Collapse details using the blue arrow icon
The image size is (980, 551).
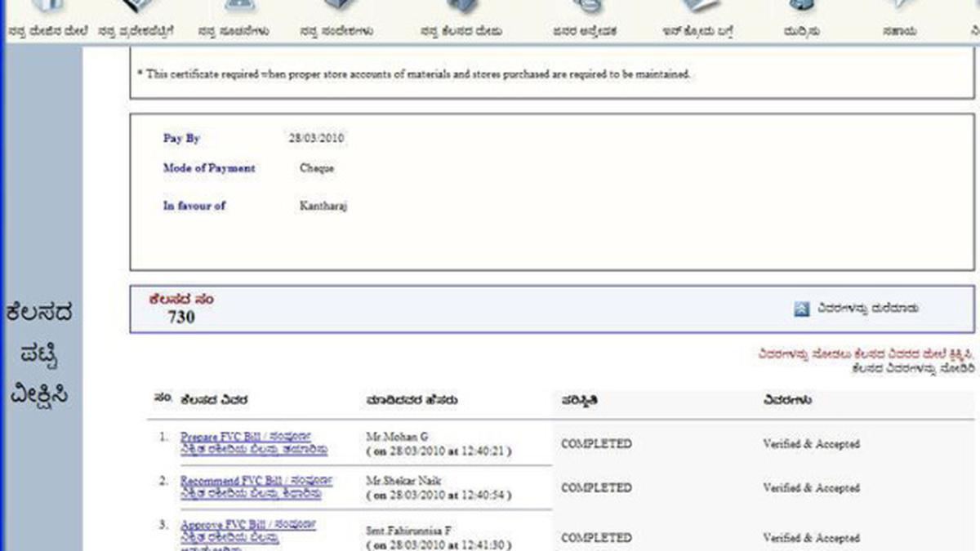tap(801, 309)
